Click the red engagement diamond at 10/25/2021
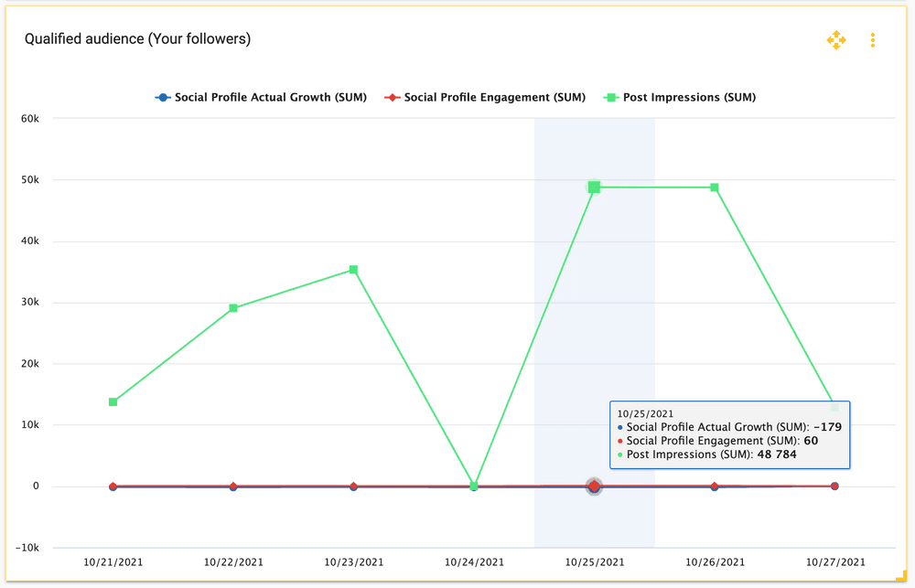915x588 pixels. coord(594,486)
